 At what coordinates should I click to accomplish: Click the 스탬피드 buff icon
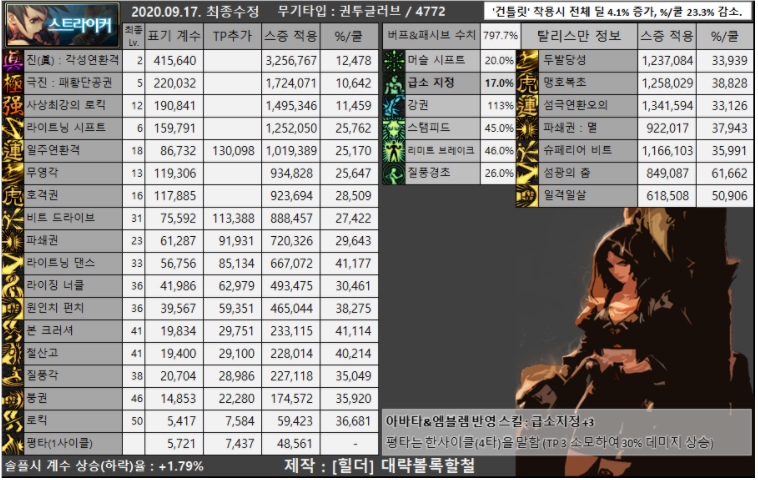click(x=394, y=128)
